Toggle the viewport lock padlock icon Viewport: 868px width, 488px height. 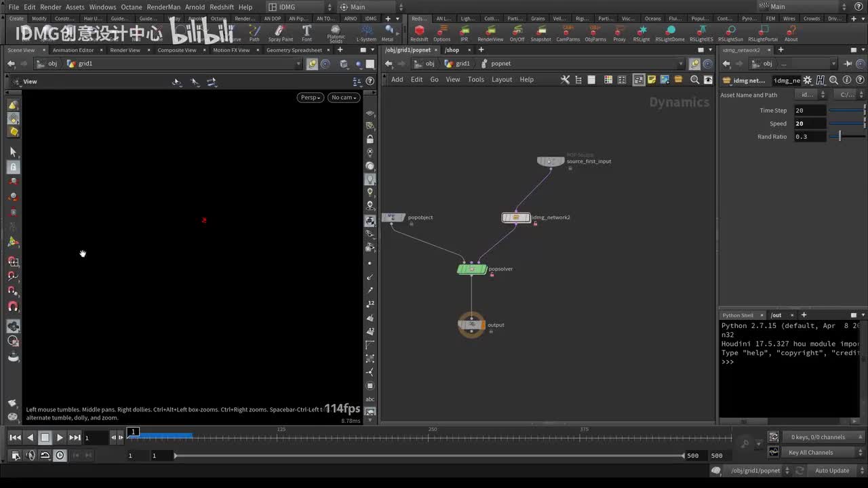(x=370, y=139)
